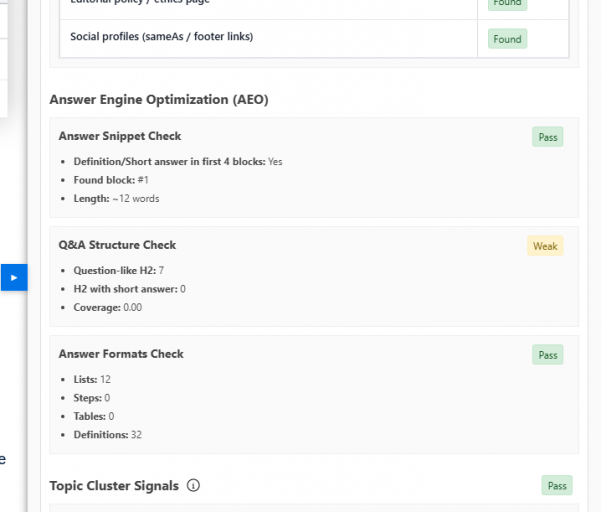Click the Question-like H2 count line
This screenshot has width=601, height=512.
[118, 271]
